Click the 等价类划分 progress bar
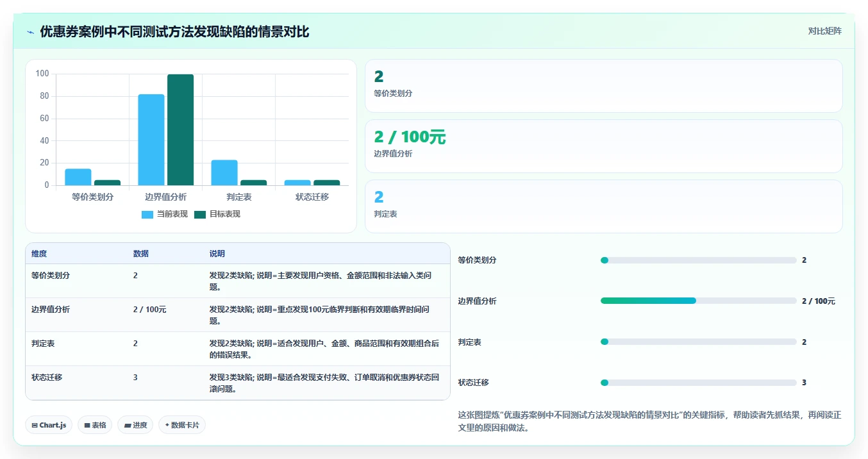 click(x=698, y=260)
